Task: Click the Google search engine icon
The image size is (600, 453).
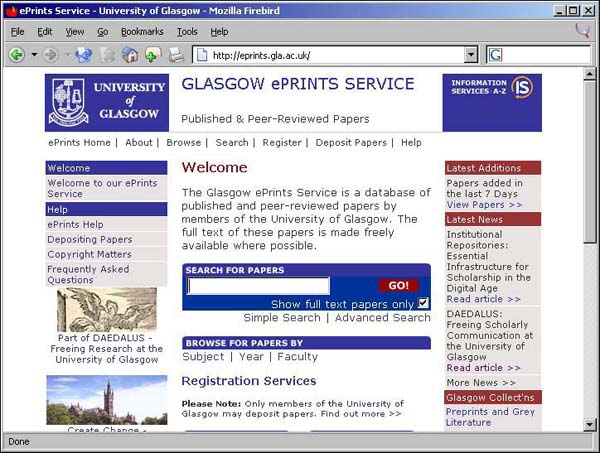Action: coord(495,55)
